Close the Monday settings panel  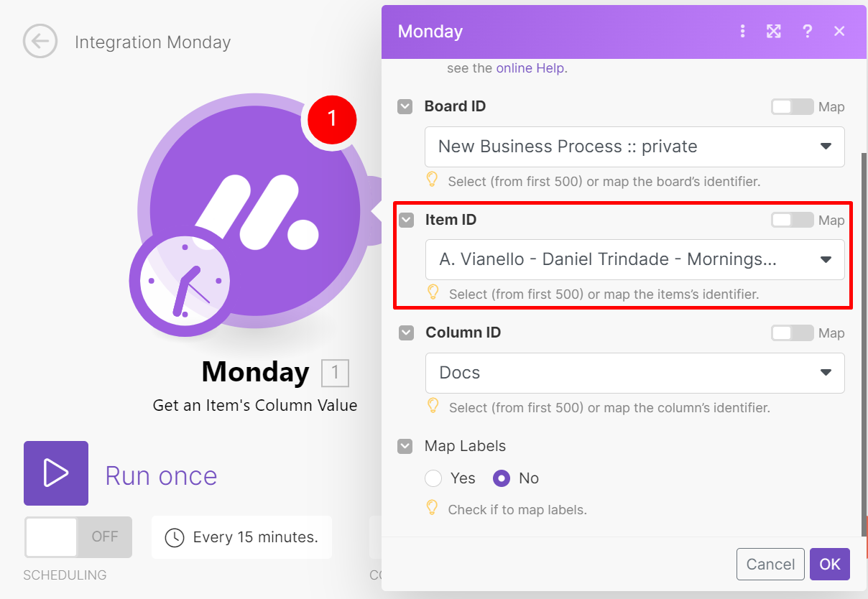point(839,32)
